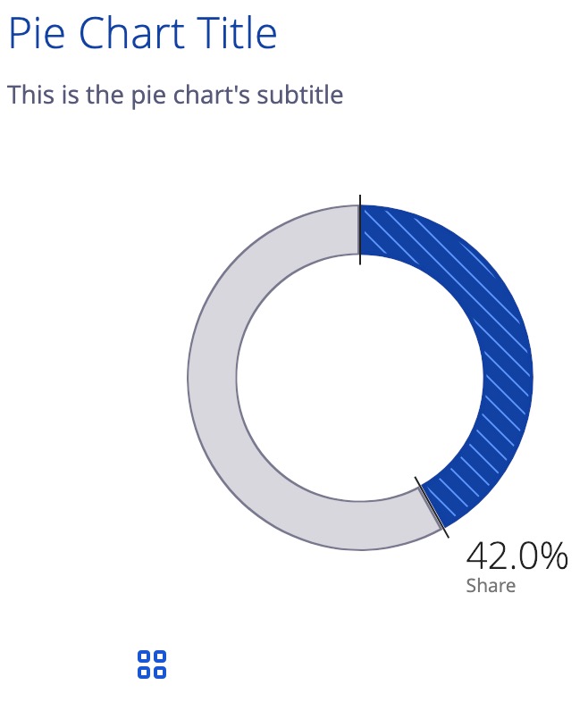Click the pie chart's subtitle text
The height and width of the screenshot is (702, 588).
point(175,94)
